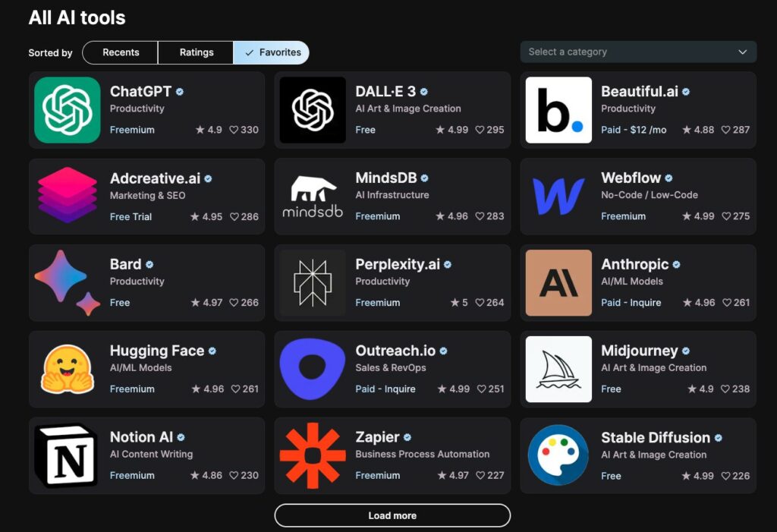Open the Perplexity.ai title link
The image size is (777, 532).
(x=398, y=264)
